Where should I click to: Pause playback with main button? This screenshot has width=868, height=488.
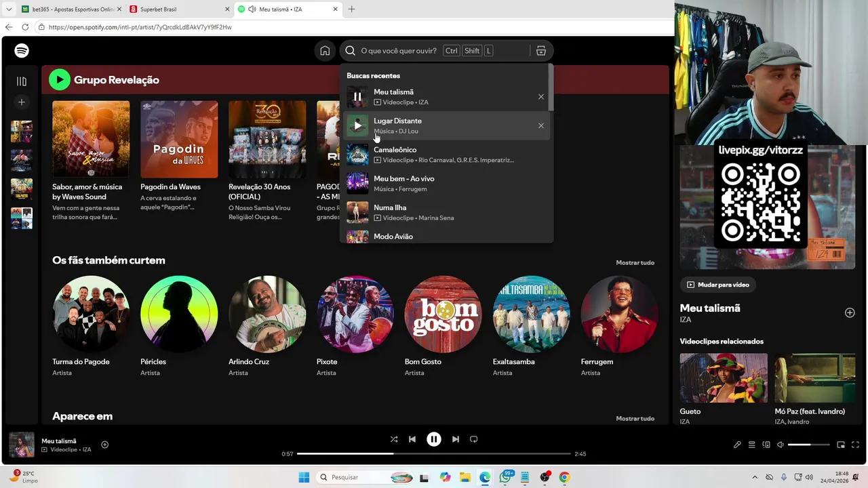(x=434, y=439)
